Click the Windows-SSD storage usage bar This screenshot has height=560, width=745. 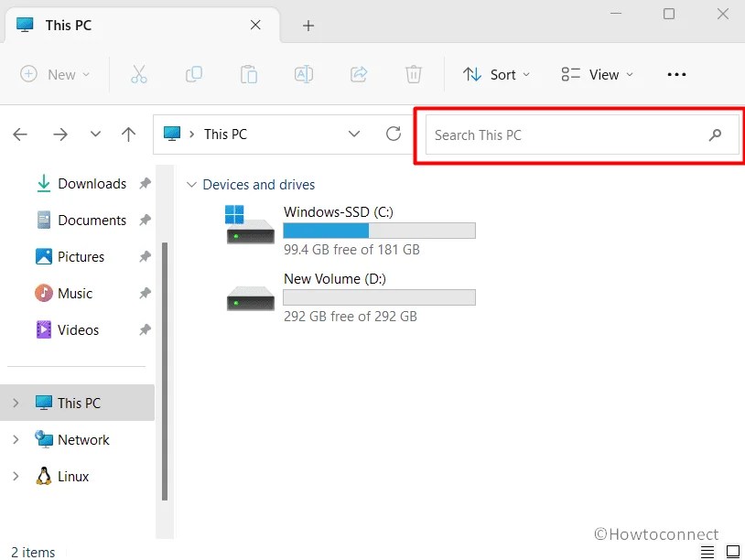click(x=379, y=230)
